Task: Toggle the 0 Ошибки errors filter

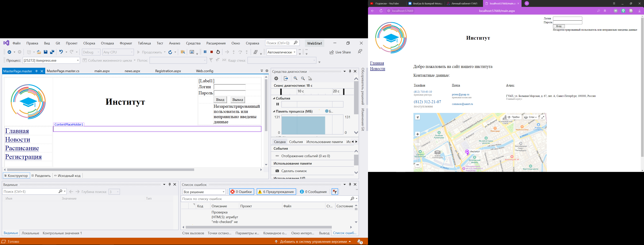Action: click(242, 192)
